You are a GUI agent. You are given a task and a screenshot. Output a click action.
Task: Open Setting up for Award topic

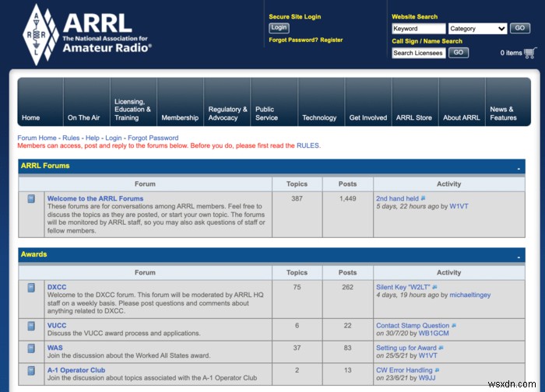click(x=406, y=348)
